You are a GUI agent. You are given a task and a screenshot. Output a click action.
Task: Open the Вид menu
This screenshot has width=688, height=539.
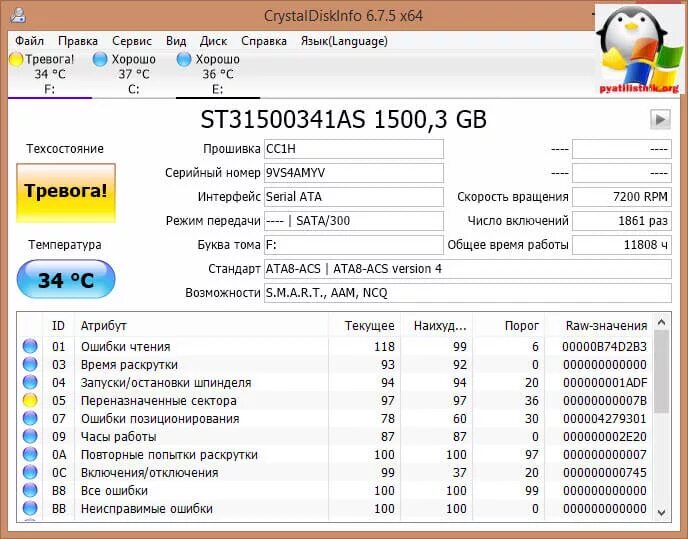click(x=176, y=41)
